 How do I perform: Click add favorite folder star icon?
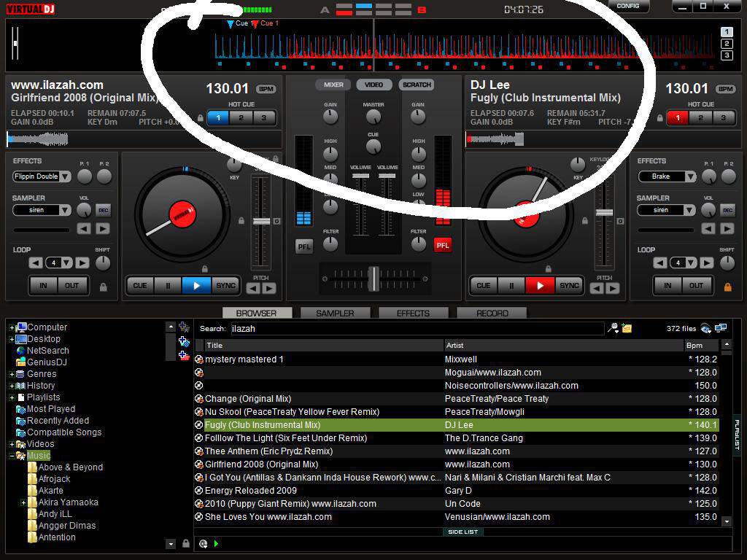pyautogui.click(x=184, y=327)
